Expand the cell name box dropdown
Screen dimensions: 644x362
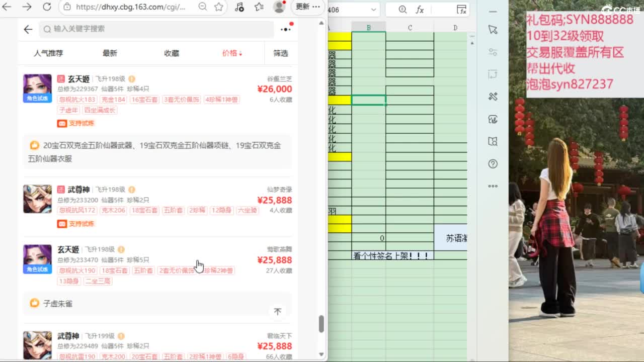(373, 10)
